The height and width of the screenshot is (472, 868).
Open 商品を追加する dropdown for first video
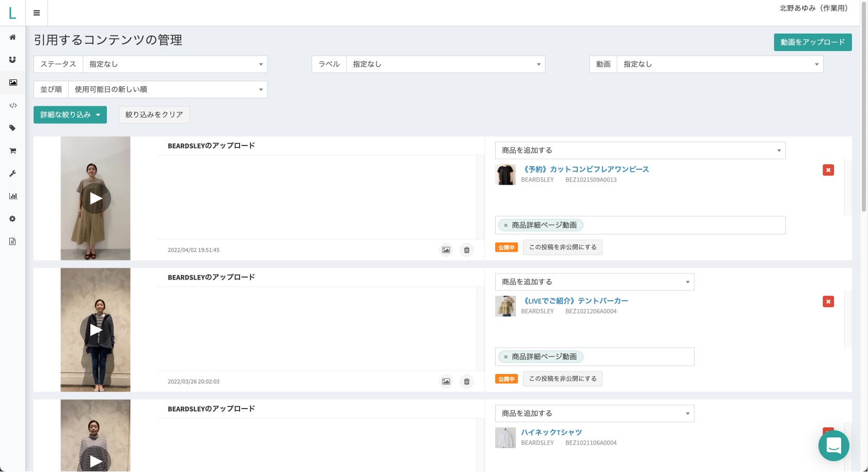click(640, 150)
